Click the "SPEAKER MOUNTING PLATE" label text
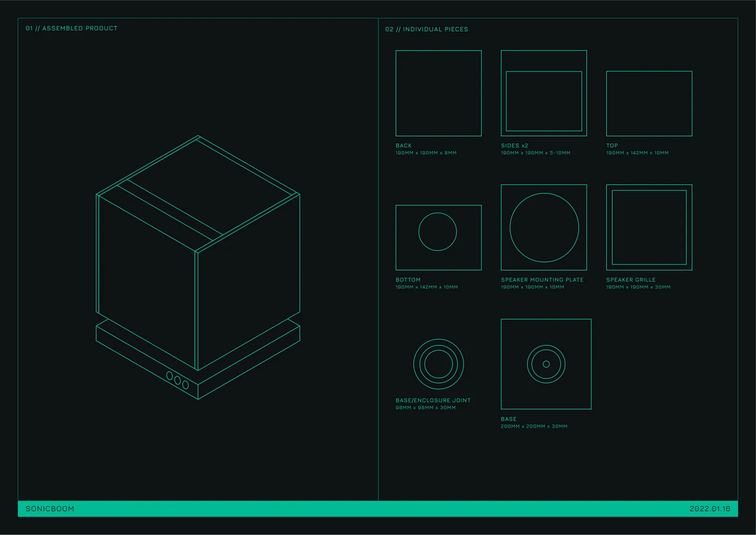The height and width of the screenshot is (535, 756). 542,280
